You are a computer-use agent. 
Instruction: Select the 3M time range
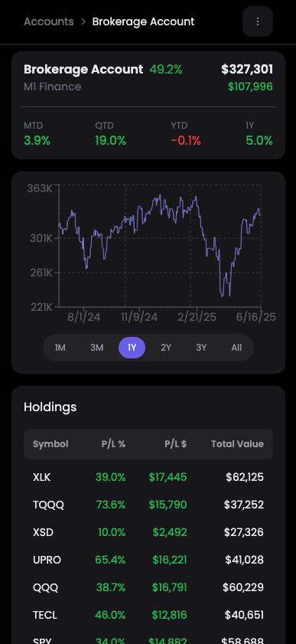[x=96, y=348]
